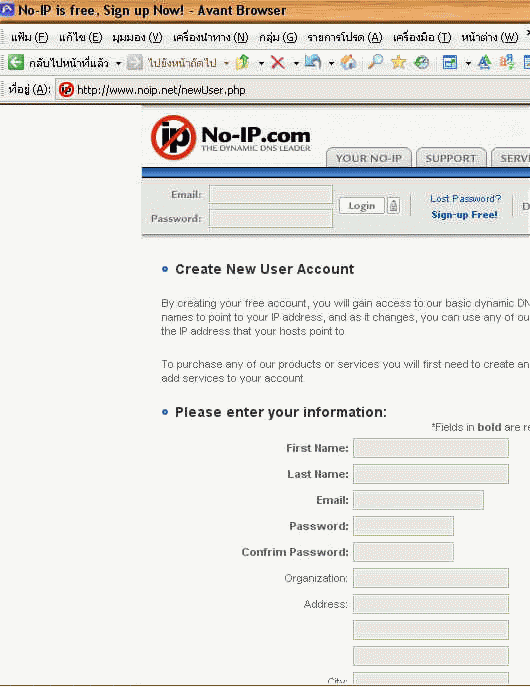The width and height of the screenshot is (530, 687).
Task: Click the refresh page icon
Action: [x=313, y=62]
